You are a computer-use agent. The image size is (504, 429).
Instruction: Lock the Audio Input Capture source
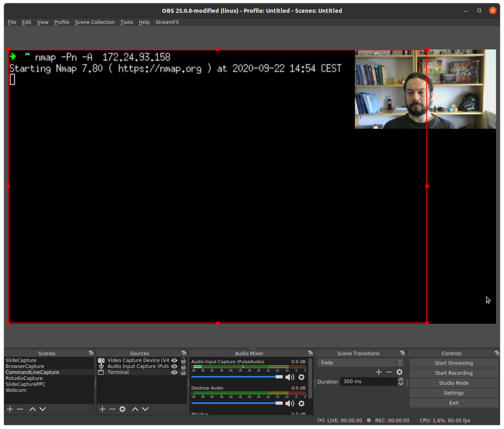tap(183, 366)
